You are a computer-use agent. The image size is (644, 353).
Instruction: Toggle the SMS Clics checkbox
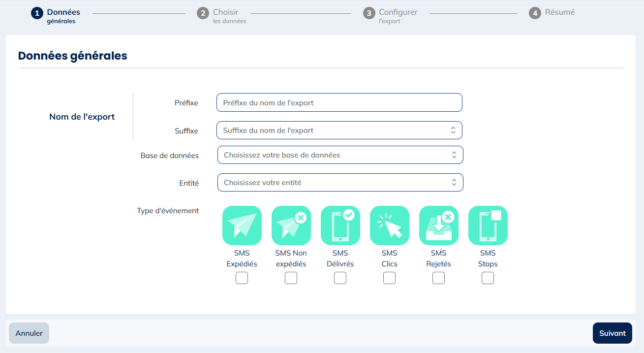click(x=389, y=278)
